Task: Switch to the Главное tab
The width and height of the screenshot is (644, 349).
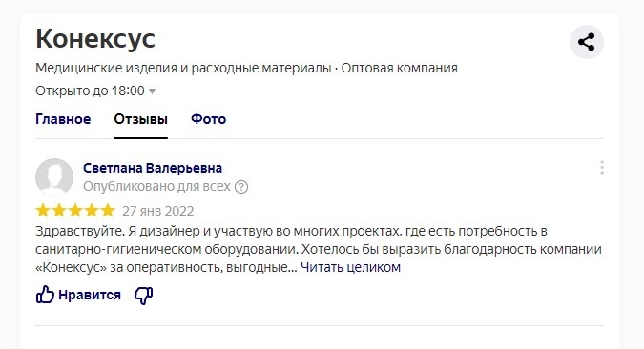Action: [63, 119]
